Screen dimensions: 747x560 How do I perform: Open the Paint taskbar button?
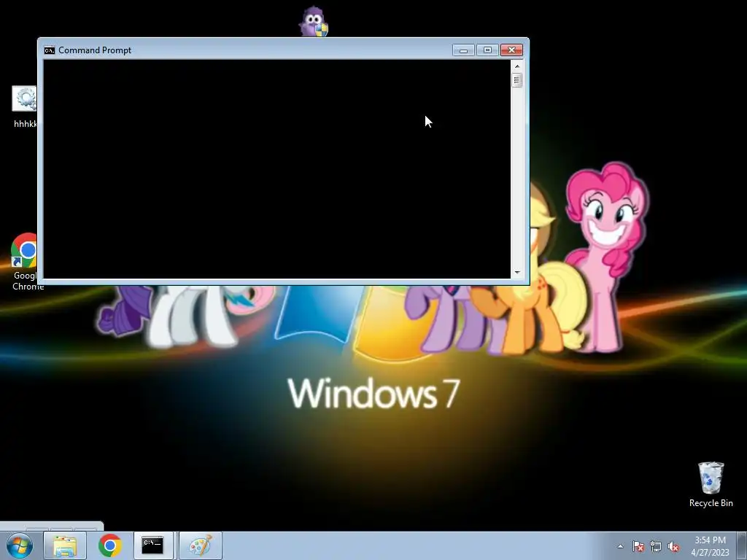click(201, 545)
